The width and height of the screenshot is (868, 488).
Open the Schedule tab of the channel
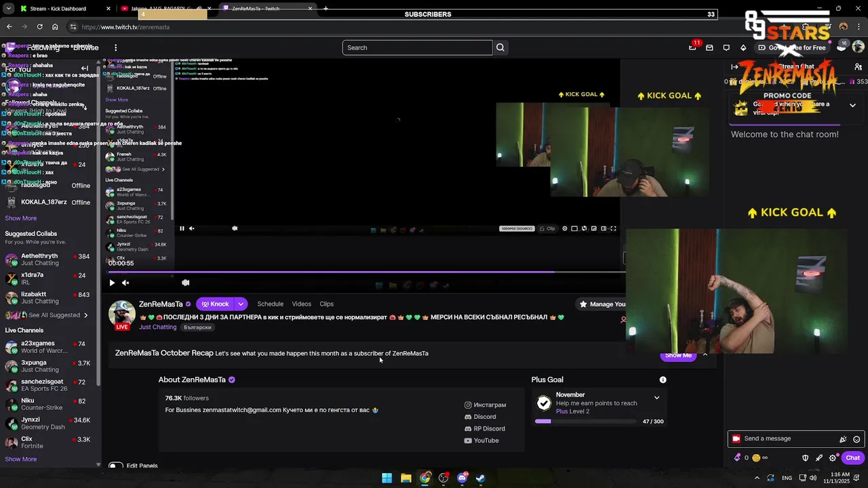[270, 304]
